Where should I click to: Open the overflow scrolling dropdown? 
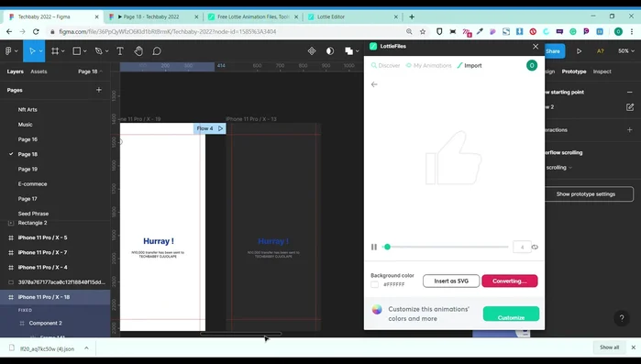558,168
